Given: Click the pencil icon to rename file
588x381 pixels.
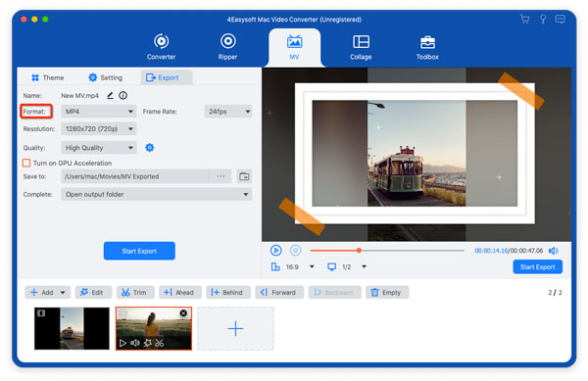Looking at the screenshot, I should coord(110,96).
